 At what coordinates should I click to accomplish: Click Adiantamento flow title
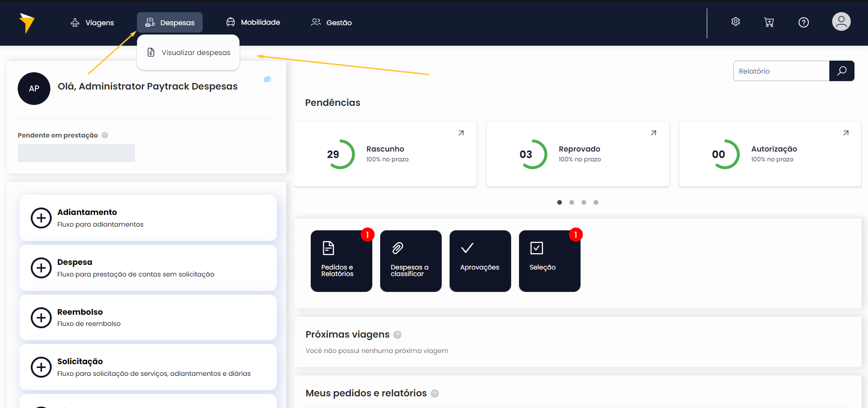pyautogui.click(x=87, y=212)
